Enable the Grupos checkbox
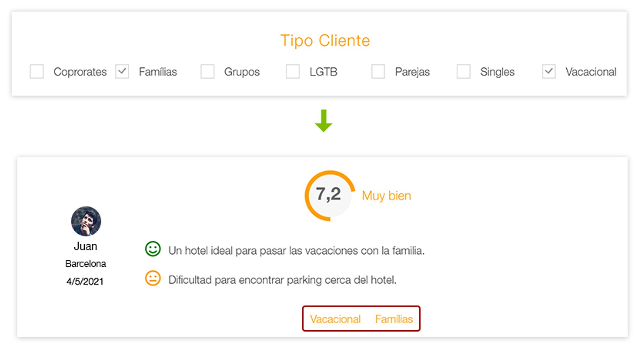Screen dimensions: 644x349 tap(208, 72)
